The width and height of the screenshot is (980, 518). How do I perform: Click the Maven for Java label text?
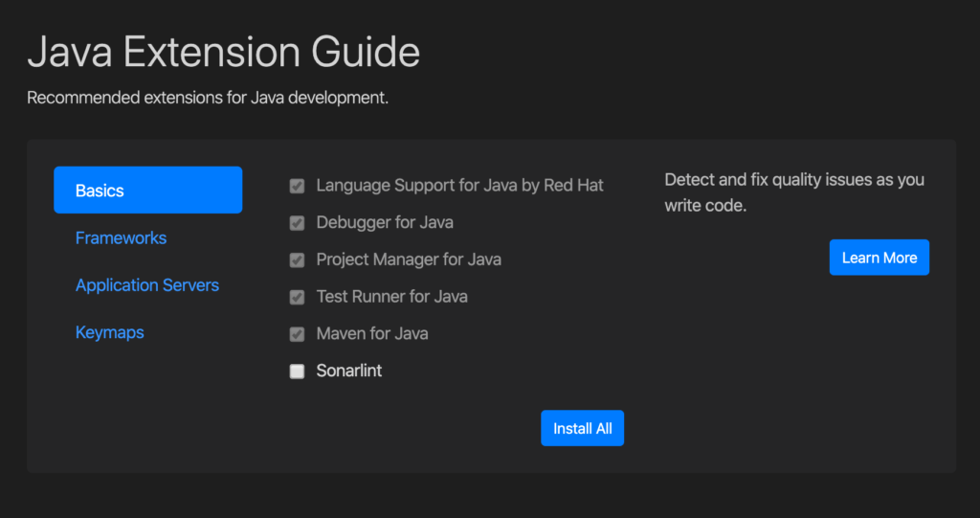pos(372,334)
